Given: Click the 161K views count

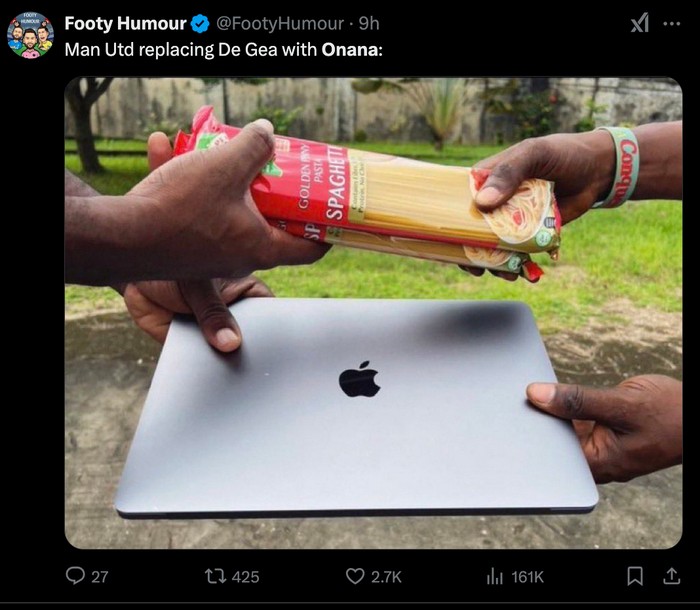Looking at the screenshot, I should coord(528,577).
